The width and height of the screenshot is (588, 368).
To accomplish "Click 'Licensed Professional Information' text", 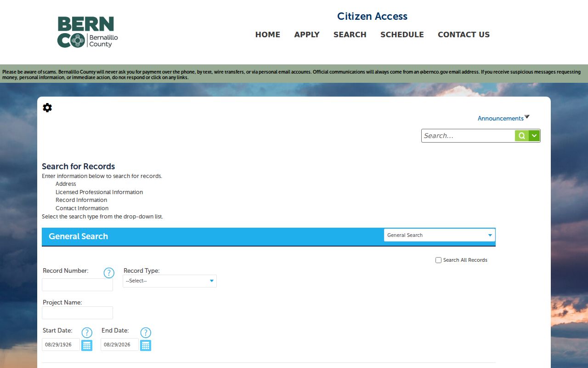I will pos(99,192).
